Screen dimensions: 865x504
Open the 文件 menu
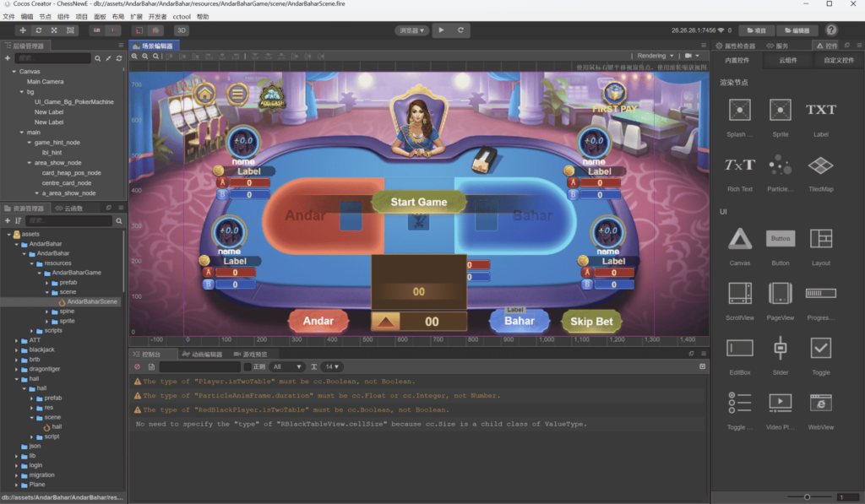click(x=9, y=15)
